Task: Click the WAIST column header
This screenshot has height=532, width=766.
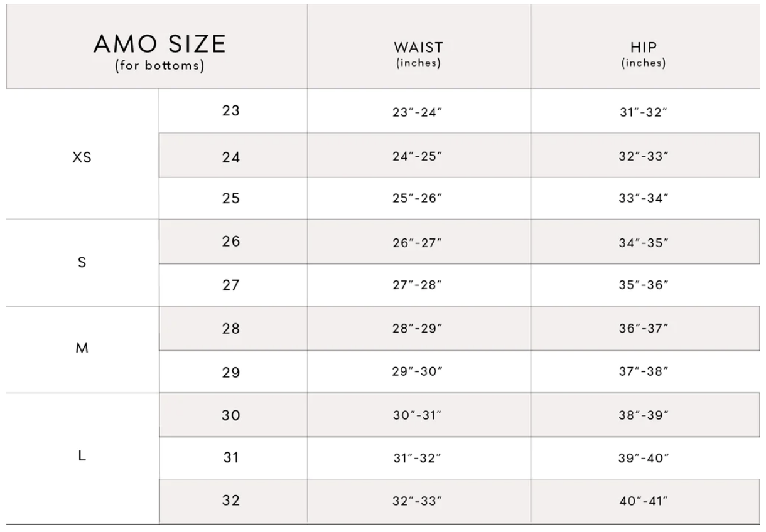Action: (418, 54)
